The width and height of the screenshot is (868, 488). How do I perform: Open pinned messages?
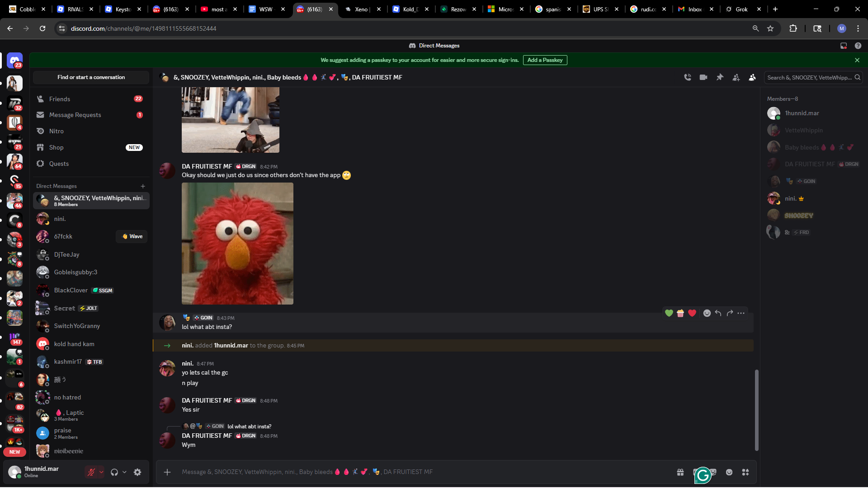point(720,77)
